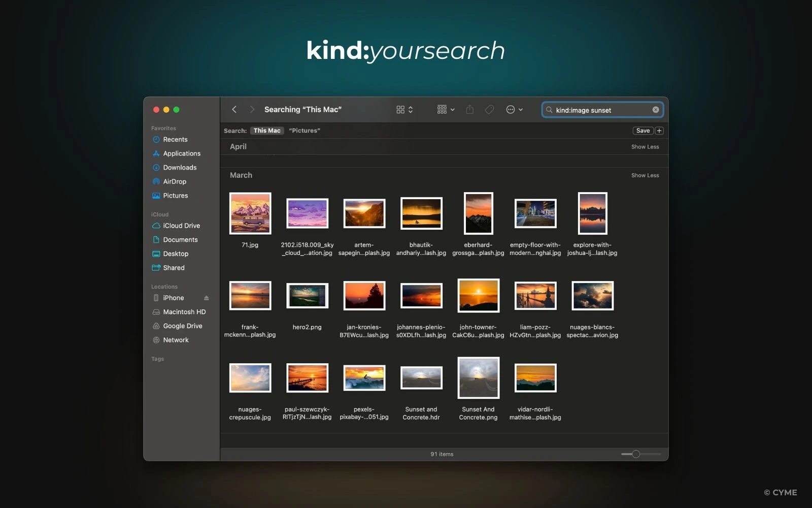Go forward with the right chevron

(252, 109)
